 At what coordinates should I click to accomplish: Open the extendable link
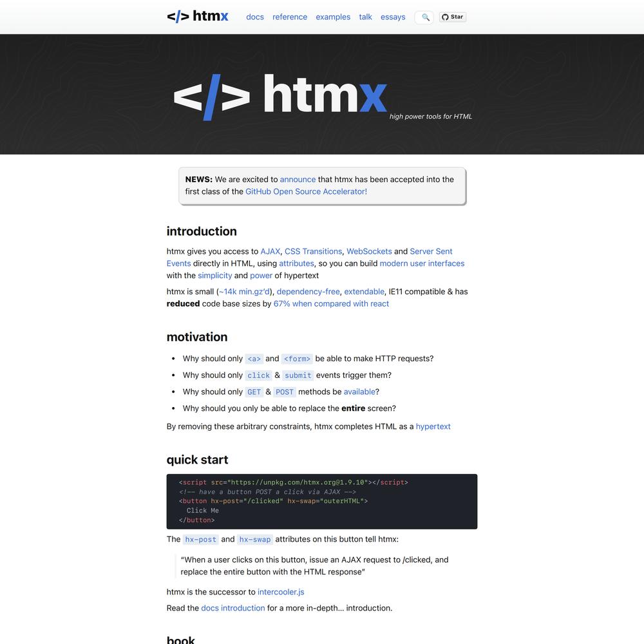pyautogui.click(x=364, y=292)
